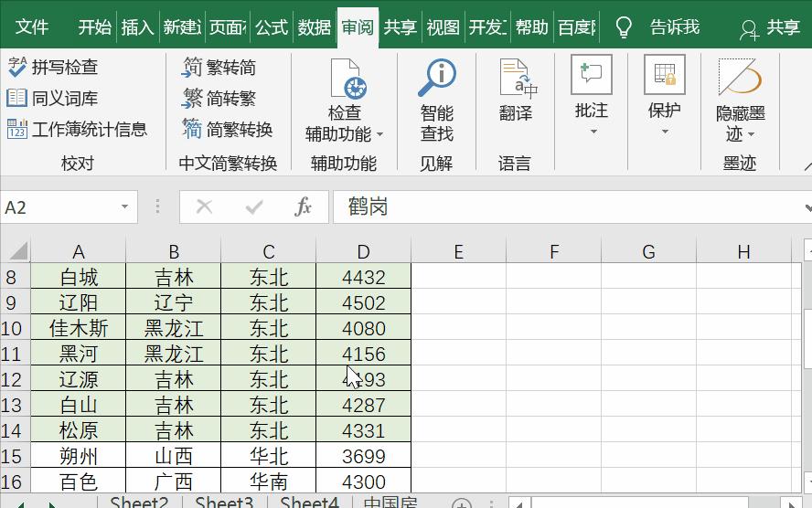Switch to the 视图 tab

443,26
